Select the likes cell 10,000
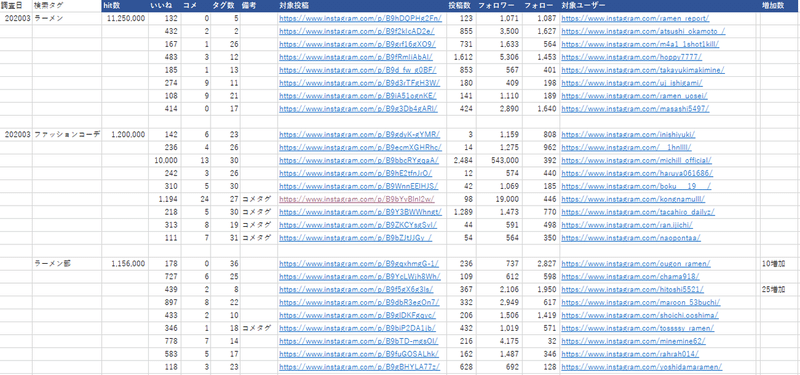Viewport: 800px width, 375px height. tap(164, 160)
